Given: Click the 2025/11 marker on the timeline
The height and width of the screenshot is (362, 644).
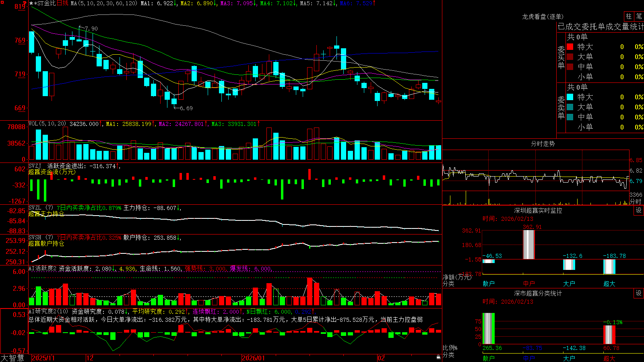Looking at the screenshot, I should [x=43, y=358].
